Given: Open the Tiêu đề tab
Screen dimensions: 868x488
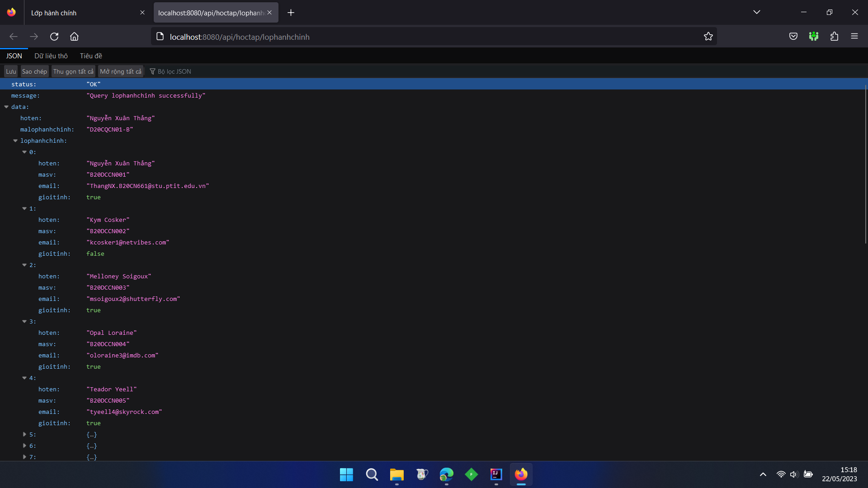Looking at the screenshot, I should [90, 56].
